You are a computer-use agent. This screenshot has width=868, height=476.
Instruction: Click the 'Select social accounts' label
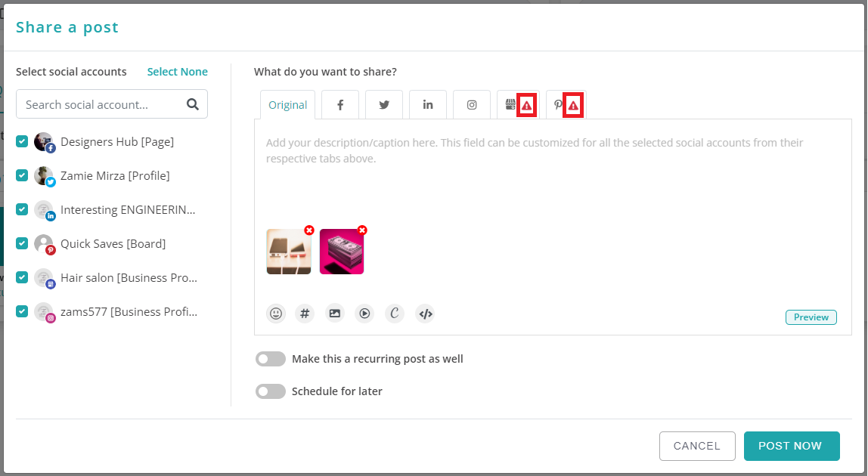71,72
